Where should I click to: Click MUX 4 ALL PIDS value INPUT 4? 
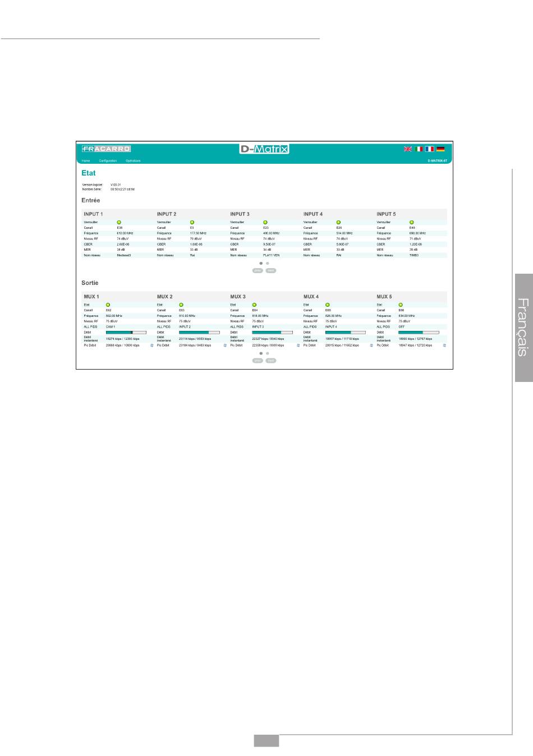click(x=331, y=326)
